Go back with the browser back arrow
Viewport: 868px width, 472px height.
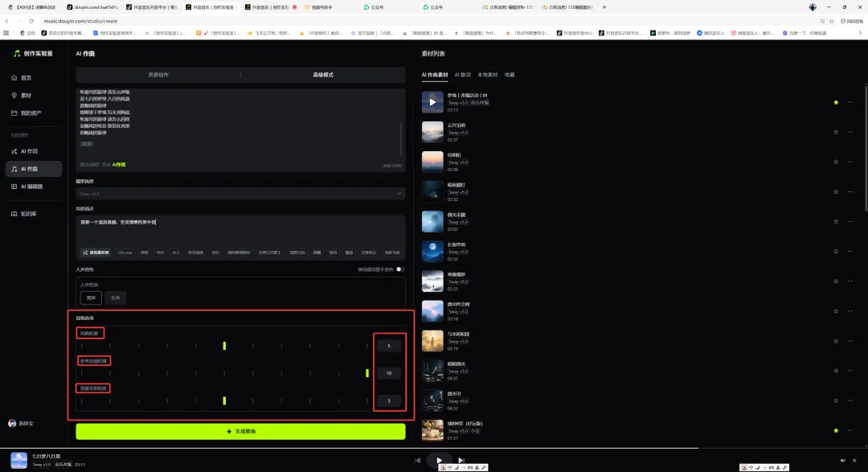pos(6,21)
